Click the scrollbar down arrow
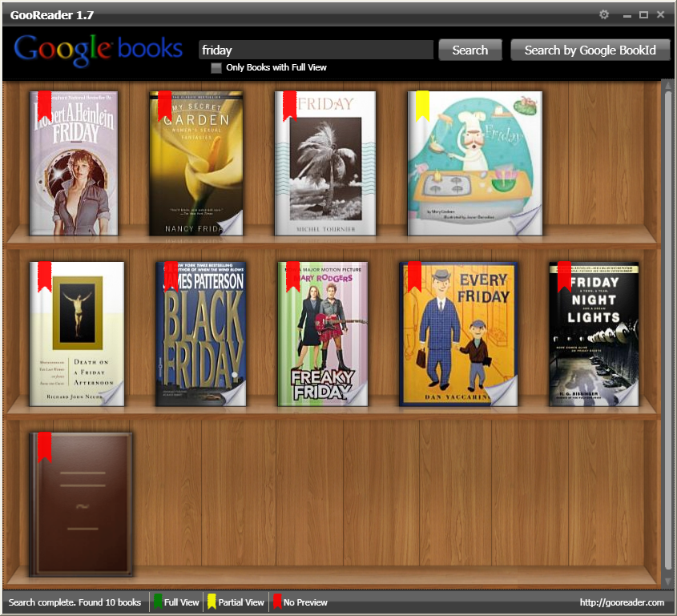 coord(667,583)
